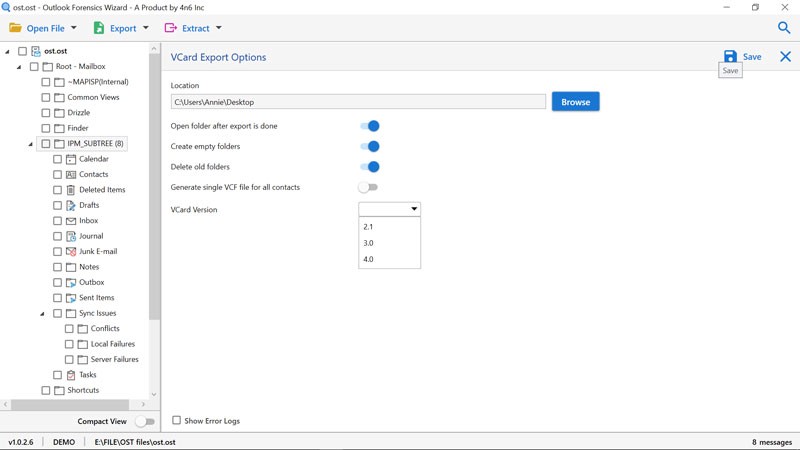Toggle Create empty folders switch
This screenshot has height=450, width=800.
(x=369, y=146)
